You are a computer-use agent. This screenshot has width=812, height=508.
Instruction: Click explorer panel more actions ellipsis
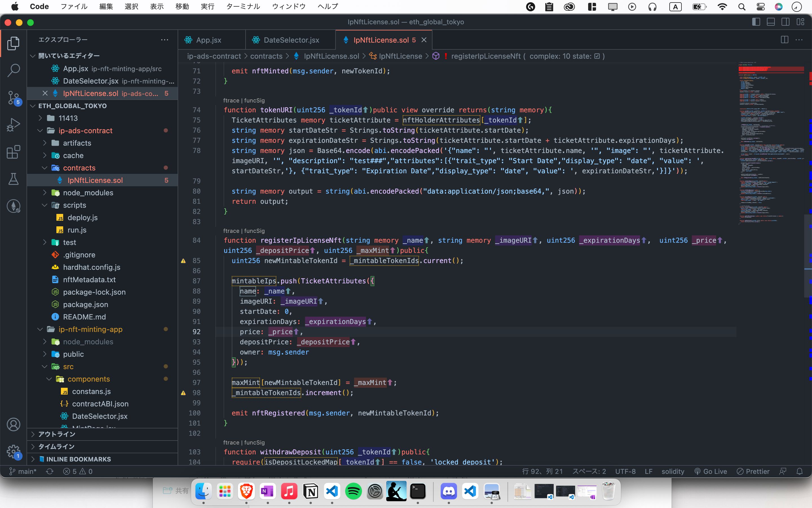pos(164,40)
